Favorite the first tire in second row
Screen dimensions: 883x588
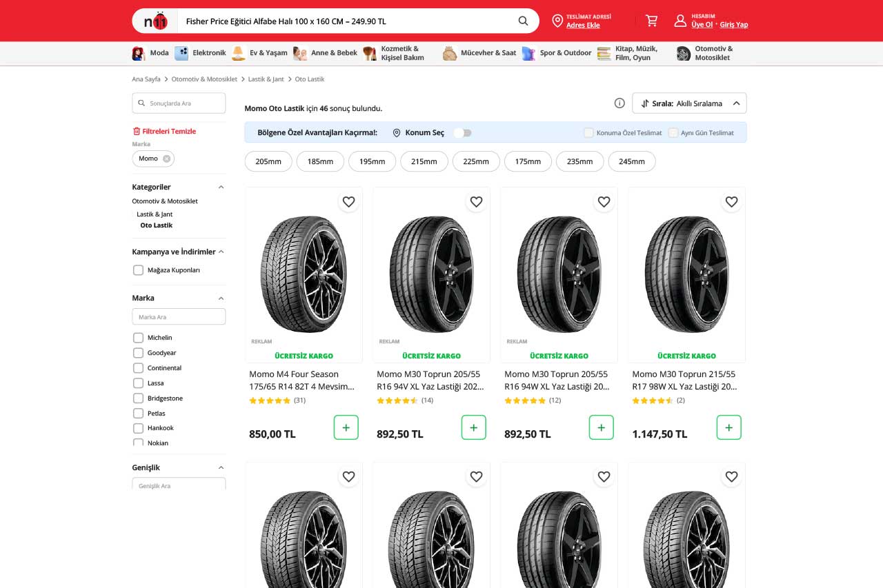pos(348,476)
